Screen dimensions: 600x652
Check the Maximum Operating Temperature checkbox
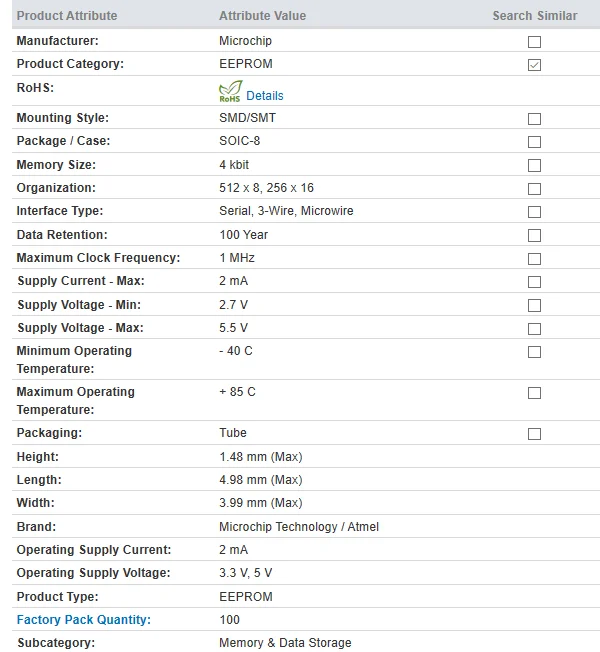[534, 393]
